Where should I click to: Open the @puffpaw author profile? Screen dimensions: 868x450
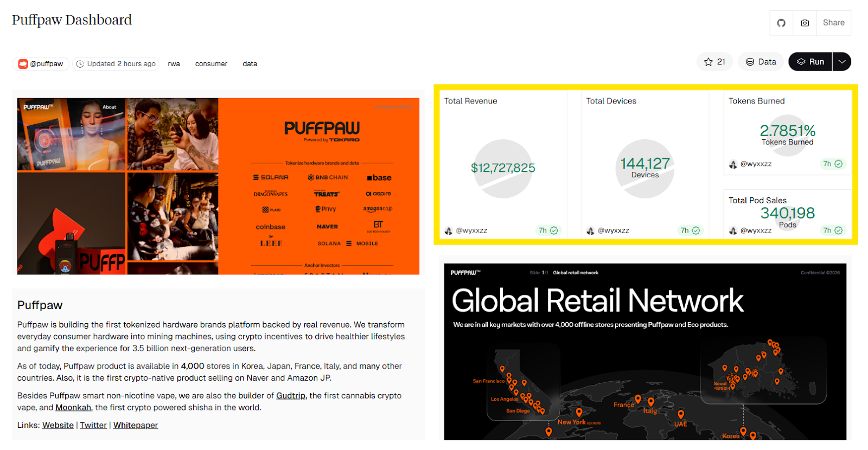pyautogui.click(x=41, y=64)
